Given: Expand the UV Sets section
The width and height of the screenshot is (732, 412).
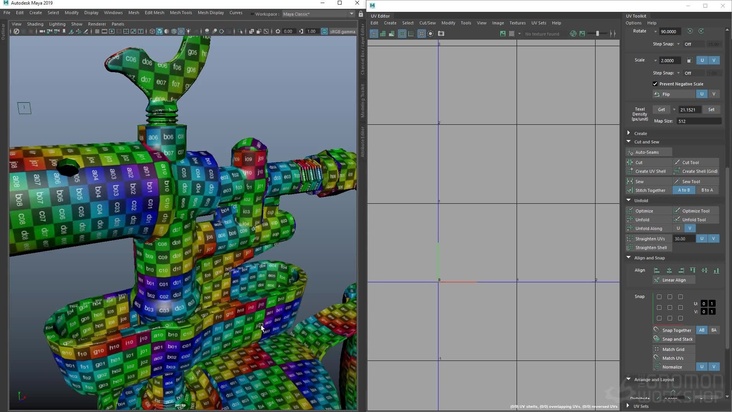Looking at the screenshot, I should coord(628,405).
